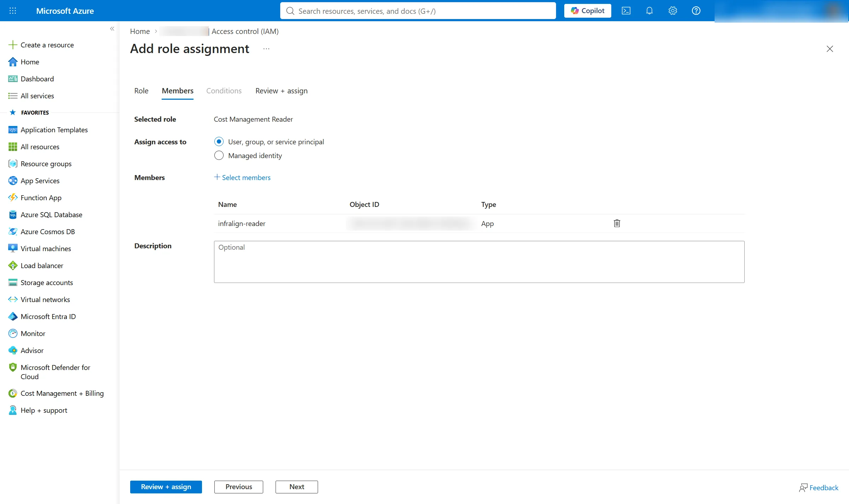Close the Add role assignment pane

830,49
